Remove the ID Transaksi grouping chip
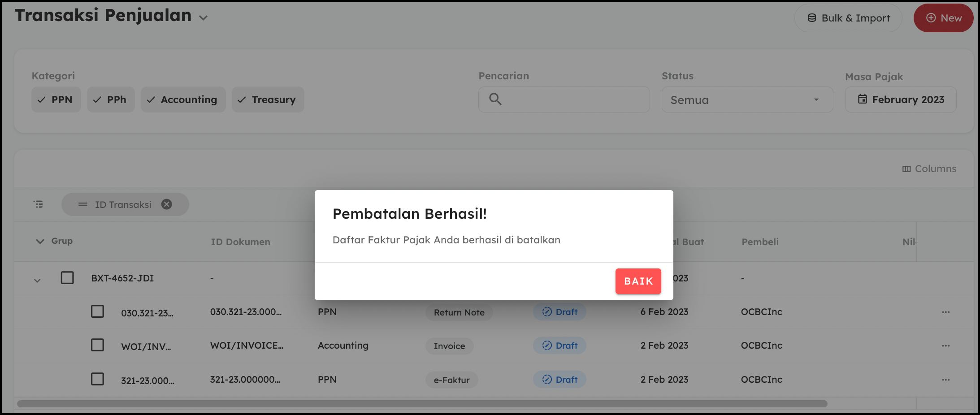Screen dimensions: 980x415 [167, 204]
